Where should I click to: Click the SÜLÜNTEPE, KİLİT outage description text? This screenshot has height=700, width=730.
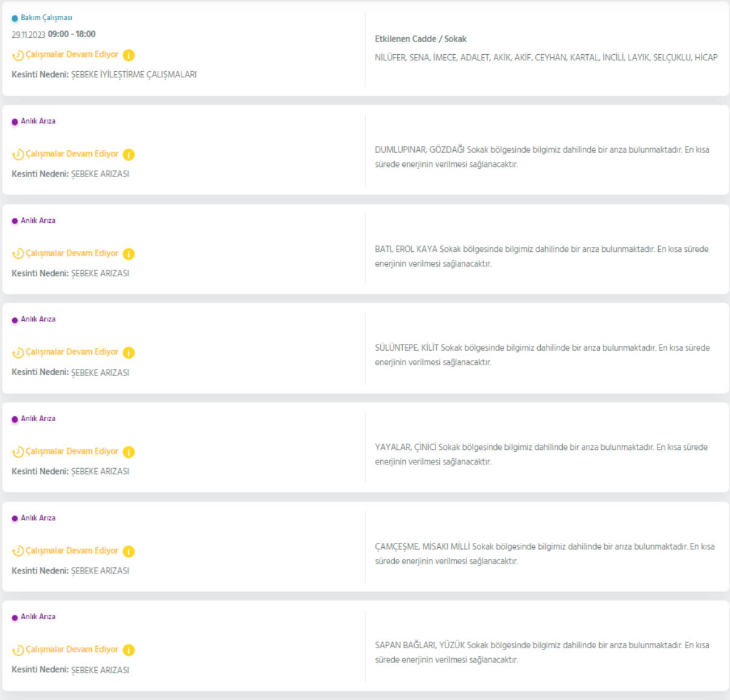coord(542,355)
